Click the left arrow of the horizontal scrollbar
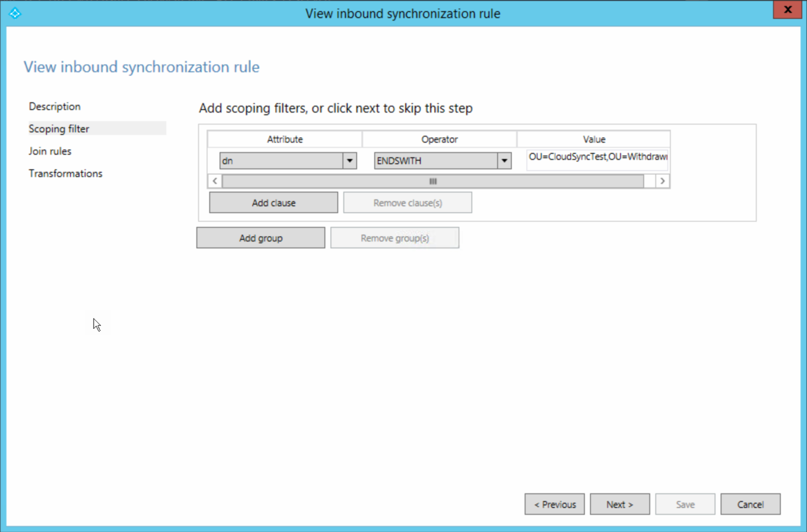This screenshot has width=807, height=532. 215,181
